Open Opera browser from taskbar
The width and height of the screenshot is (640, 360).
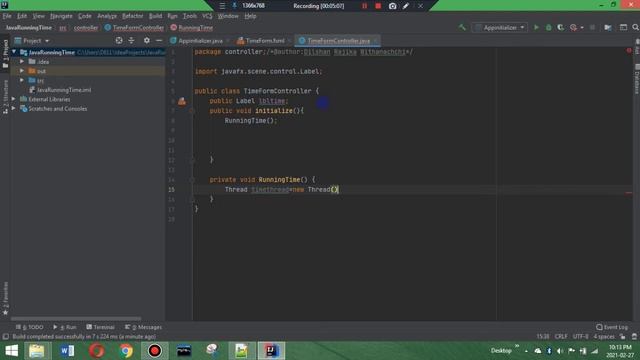click(97, 351)
